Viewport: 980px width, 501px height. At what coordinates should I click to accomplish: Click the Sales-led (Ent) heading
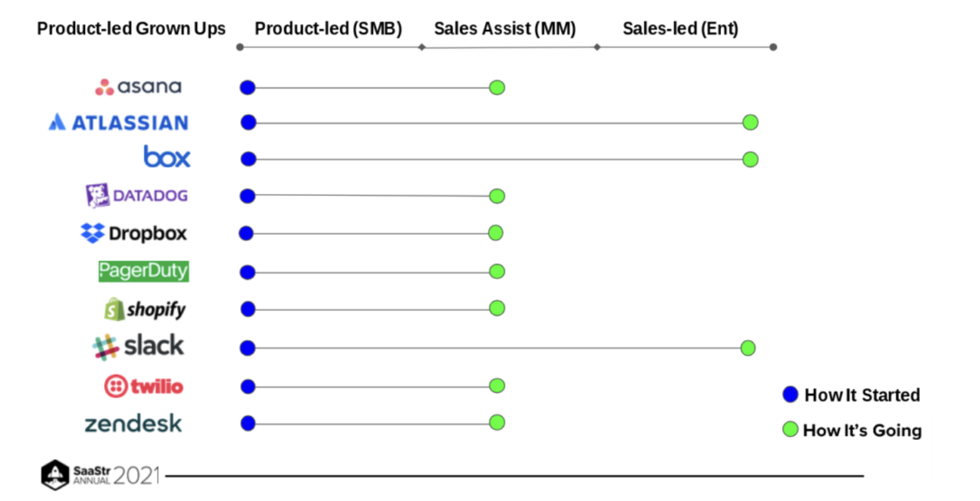681,29
